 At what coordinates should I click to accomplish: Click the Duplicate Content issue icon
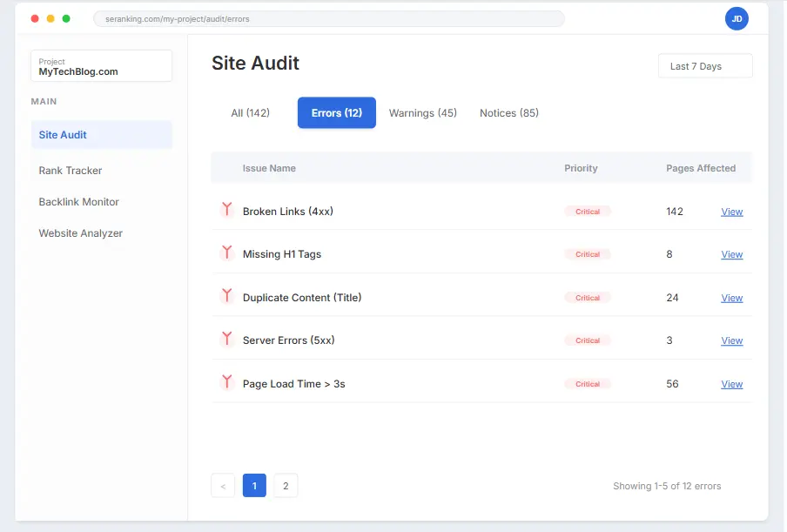coord(226,296)
